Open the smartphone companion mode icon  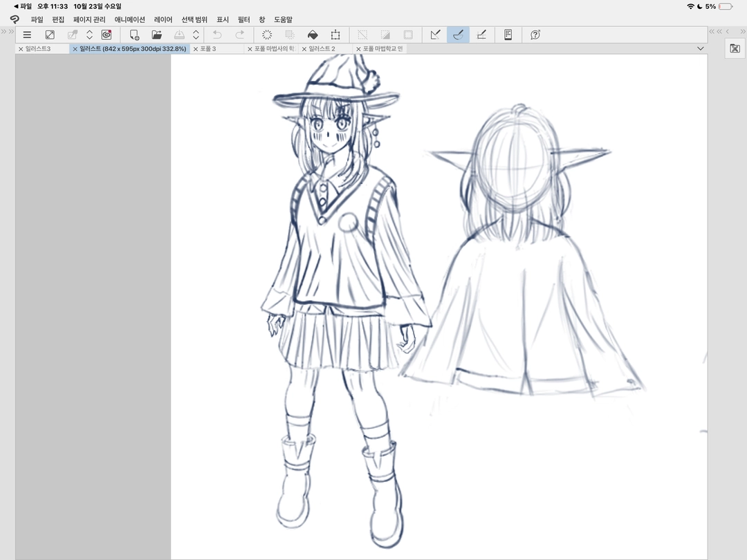click(508, 35)
